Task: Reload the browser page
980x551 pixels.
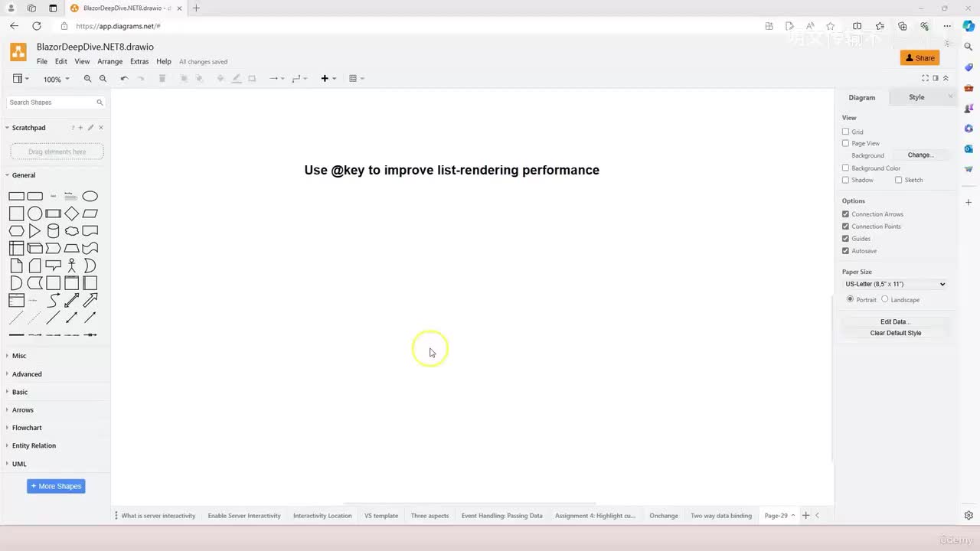Action: [36, 26]
